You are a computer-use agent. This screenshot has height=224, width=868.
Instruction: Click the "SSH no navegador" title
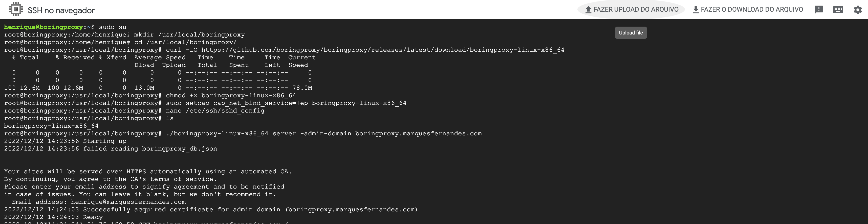click(x=61, y=10)
